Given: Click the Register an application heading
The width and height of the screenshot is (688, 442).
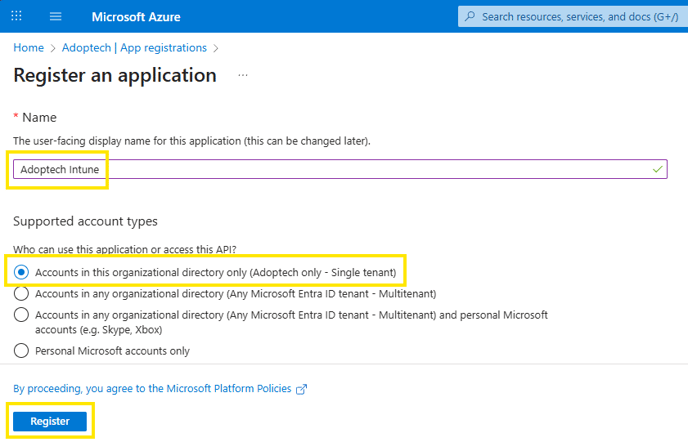Looking at the screenshot, I should pyautogui.click(x=115, y=75).
